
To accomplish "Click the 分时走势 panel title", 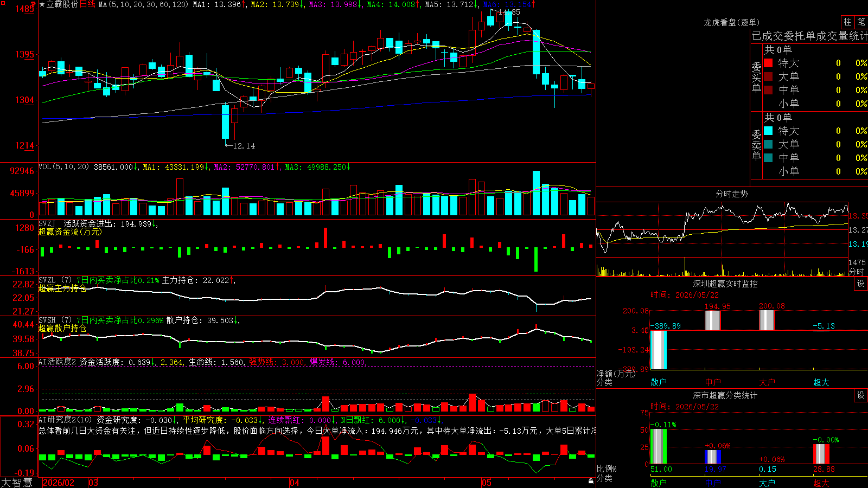I will click(x=731, y=194).
